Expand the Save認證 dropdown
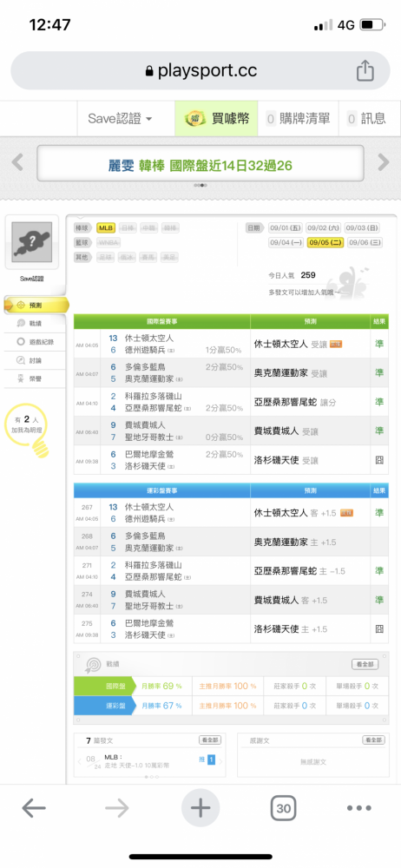401x868 pixels. pyautogui.click(x=120, y=118)
